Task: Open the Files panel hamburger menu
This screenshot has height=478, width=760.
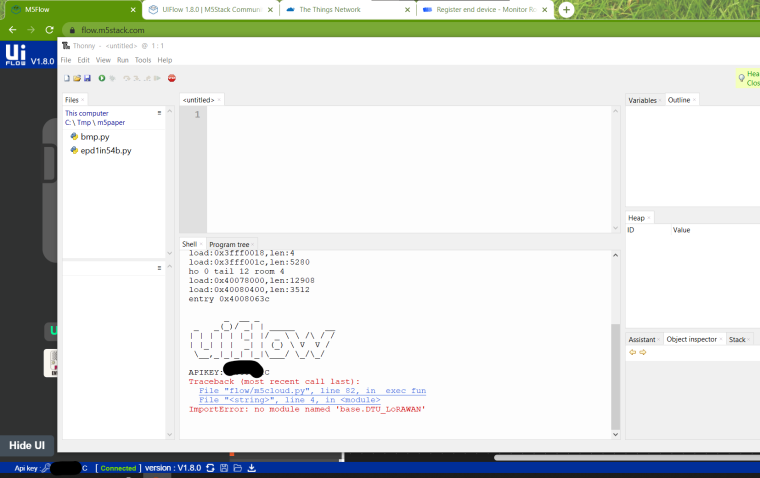Action: (159, 113)
